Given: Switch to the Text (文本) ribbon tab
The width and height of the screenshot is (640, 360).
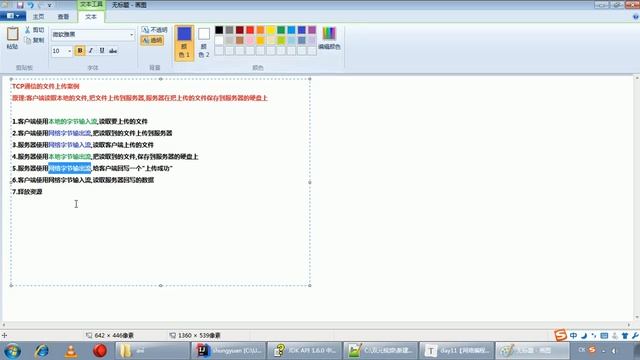Looking at the screenshot, I should click(91, 17).
